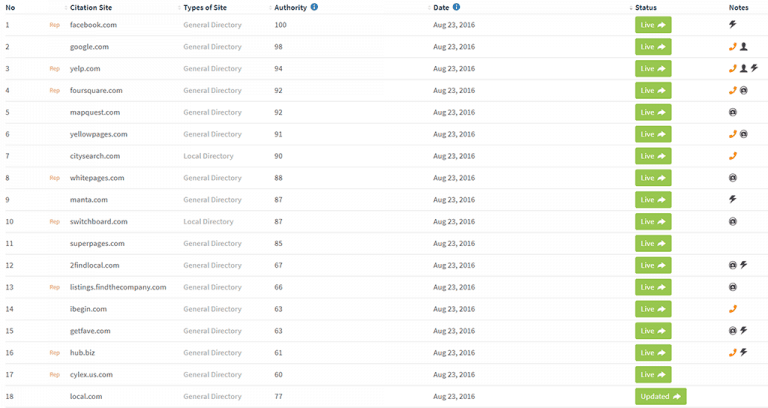The height and width of the screenshot is (408, 768).
Task: Click the lightning icon in hub.biz notes
Action: point(744,352)
